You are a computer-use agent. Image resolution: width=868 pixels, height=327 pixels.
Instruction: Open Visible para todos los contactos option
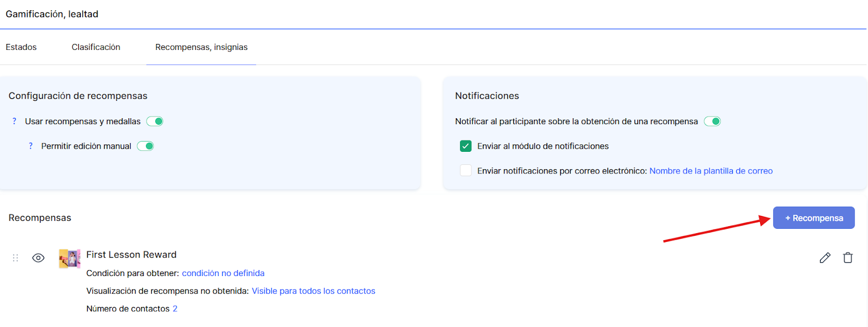pos(314,291)
